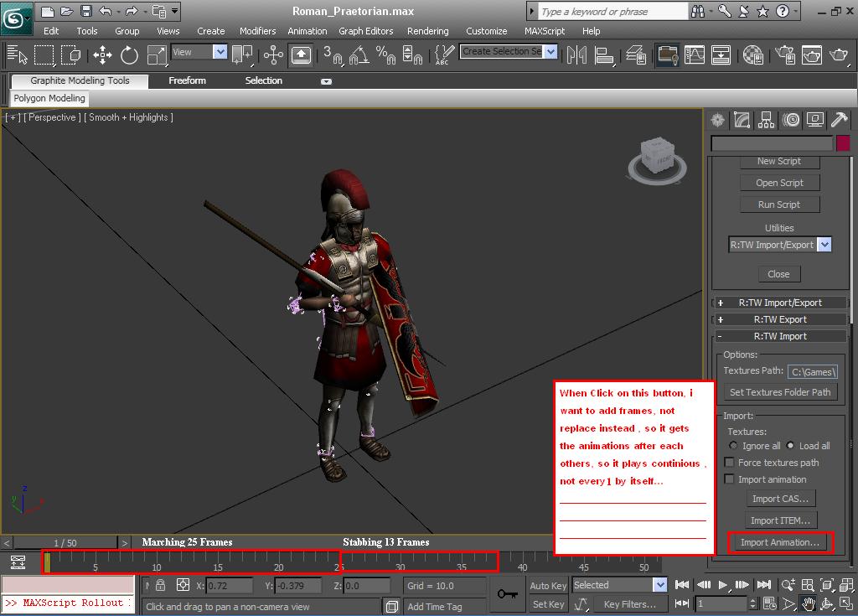Open the R:TW Import/Export utilities dropdown
Viewport: 858px width, 616px height.
click(824, 245)
